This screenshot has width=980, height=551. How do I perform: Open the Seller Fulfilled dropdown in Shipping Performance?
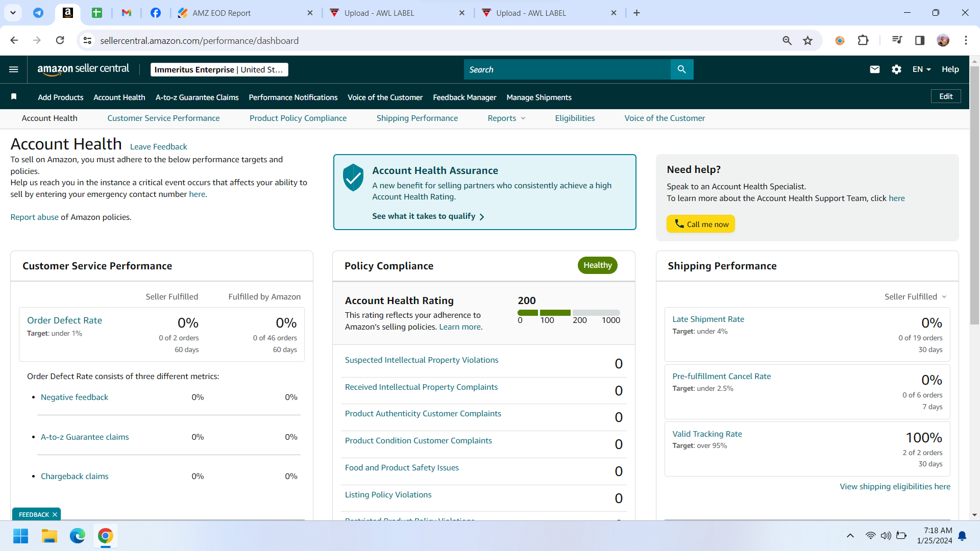[x=916, y=296]
